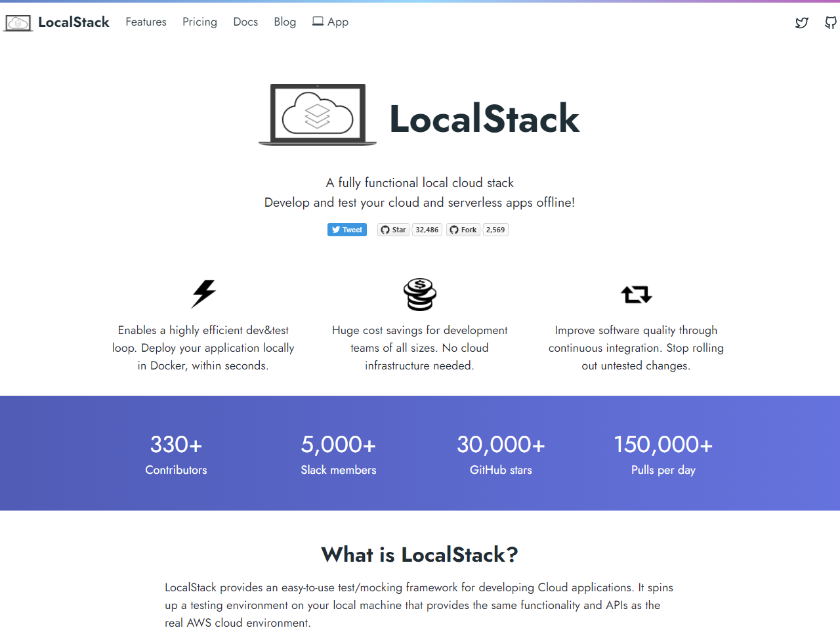Click the "Huge cost savings for development" description

(420, 348)
